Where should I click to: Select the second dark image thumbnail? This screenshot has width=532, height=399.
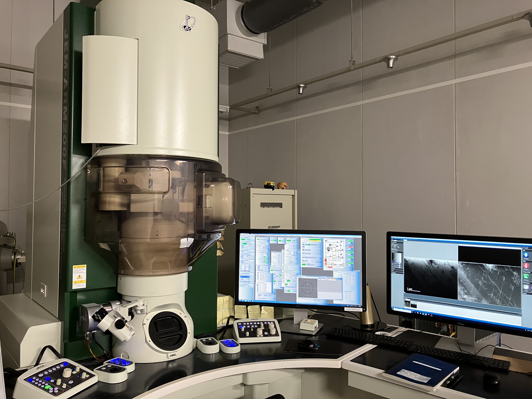pos(414,305)
